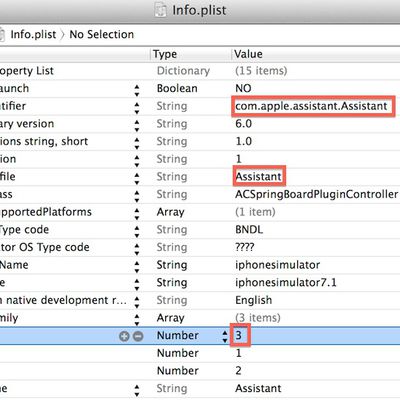
Task: Select the 'ions string, short' key cell
Action: (44, 141)
